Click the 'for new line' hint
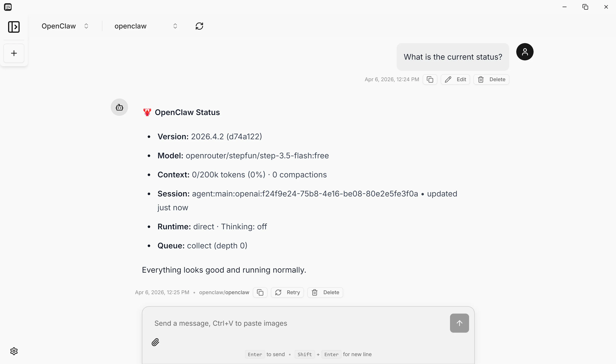 (357, 354)
